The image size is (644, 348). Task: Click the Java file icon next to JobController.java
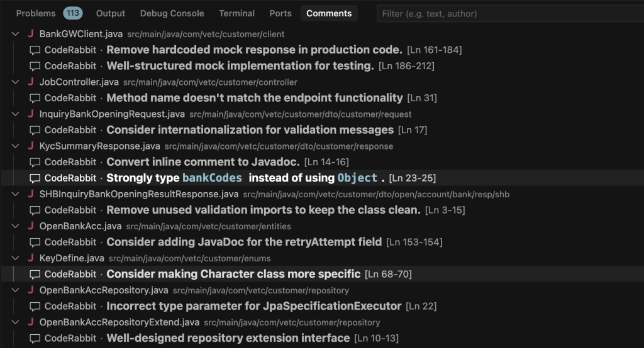[x=31, y=82]
